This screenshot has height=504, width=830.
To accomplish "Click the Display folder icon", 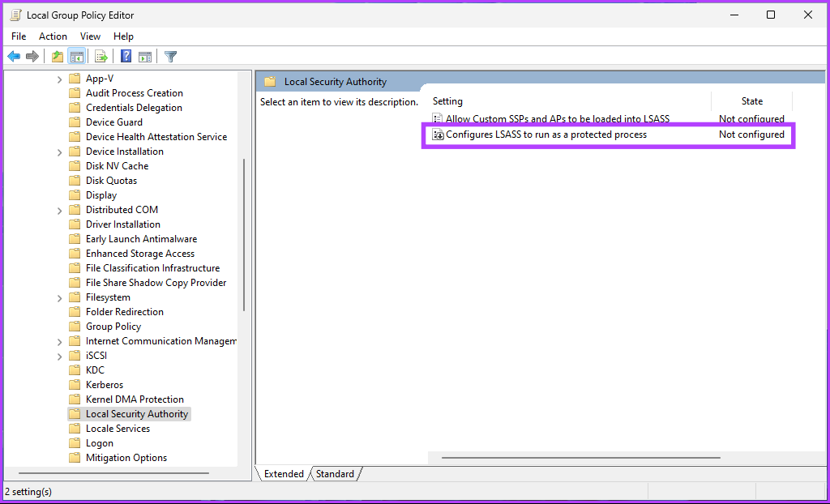I will coord(75,195).
